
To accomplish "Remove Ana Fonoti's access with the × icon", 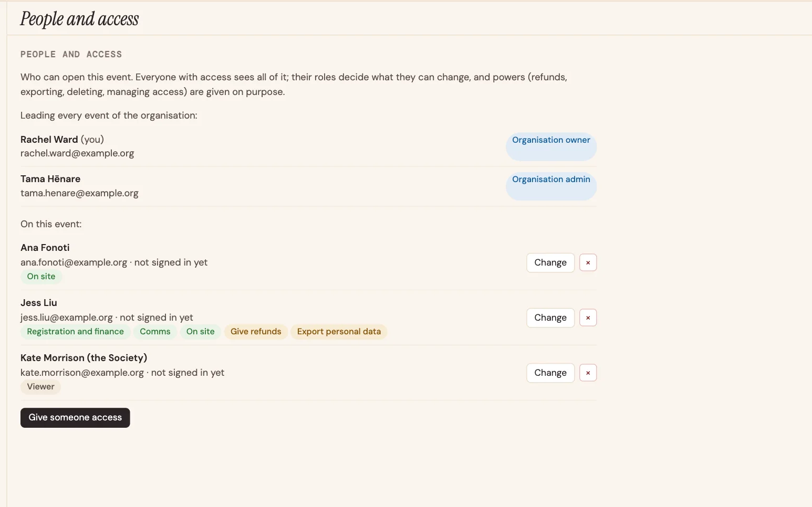I will click(588, 262).
